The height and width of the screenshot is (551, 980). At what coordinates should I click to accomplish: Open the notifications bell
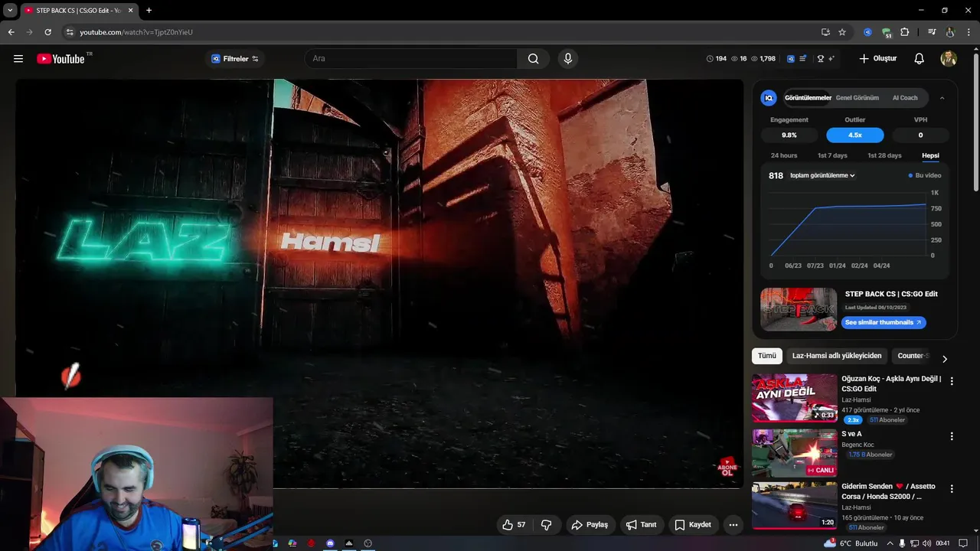tap(920, 59)
